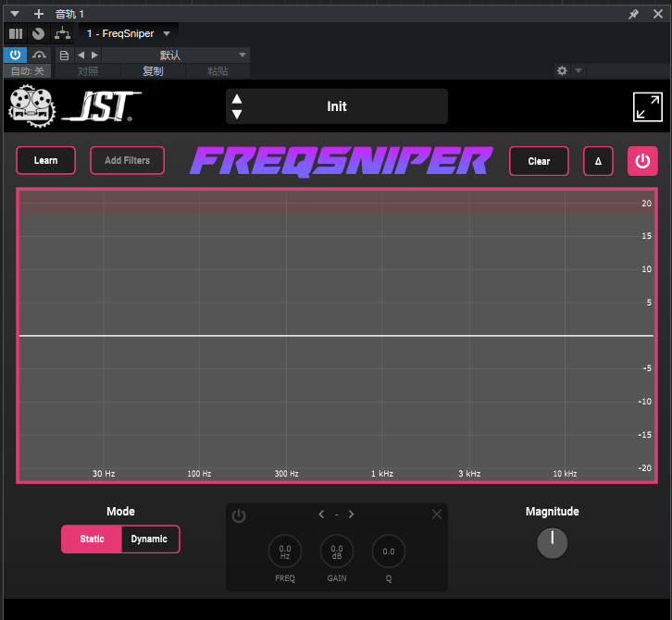Click the 对照 compare button
This screenshot has width=672, height=620.
[88, 71]
